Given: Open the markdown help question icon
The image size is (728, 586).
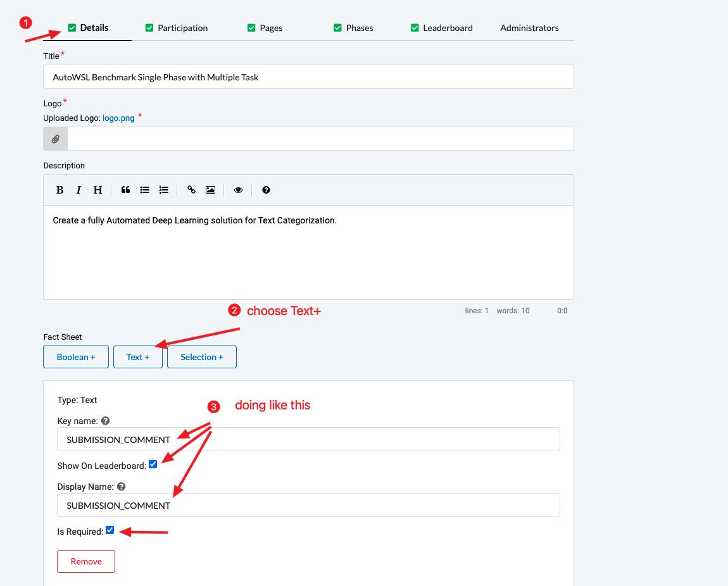Looking at the screenshot, I should coord(266,190).
